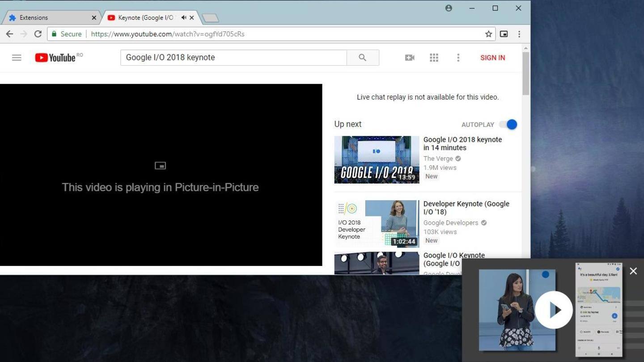Close the Picture-in-Picture window

[x=633, y=271]
